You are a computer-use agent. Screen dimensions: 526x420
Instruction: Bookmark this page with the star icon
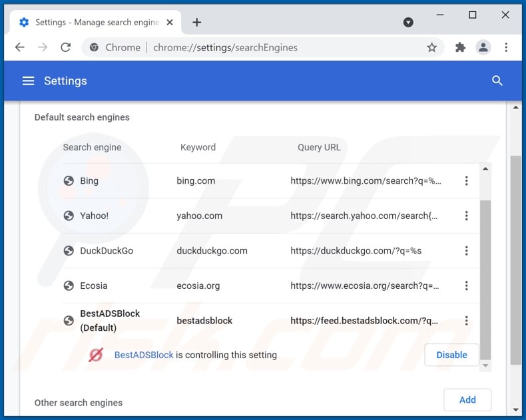click(x=431, y=47)
